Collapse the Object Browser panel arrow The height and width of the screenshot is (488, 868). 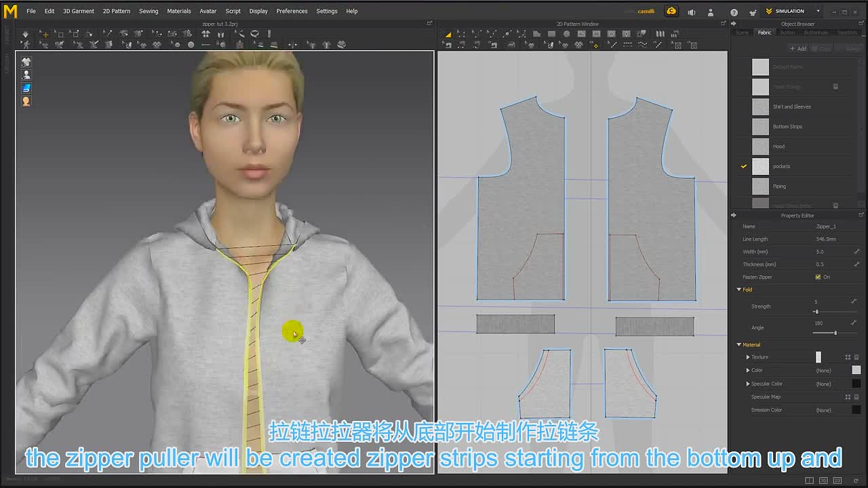[733, 24]
